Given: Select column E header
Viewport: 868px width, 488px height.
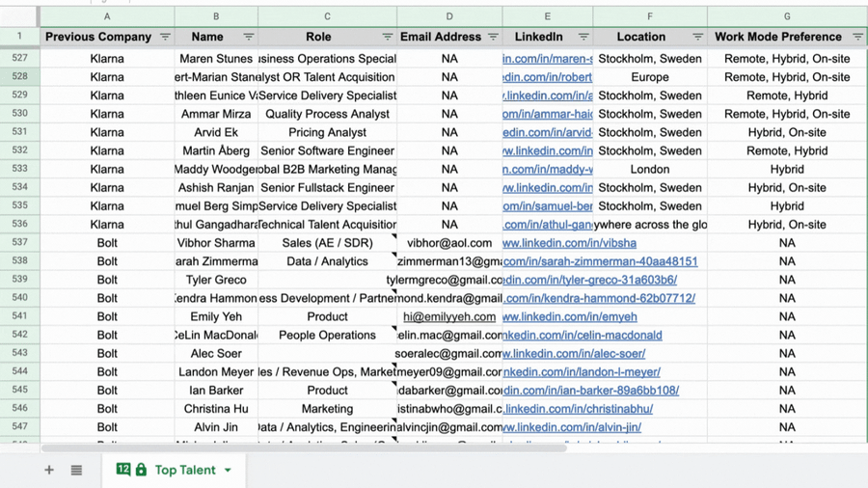Looking at the screenshot, I should tap(548, 16).
